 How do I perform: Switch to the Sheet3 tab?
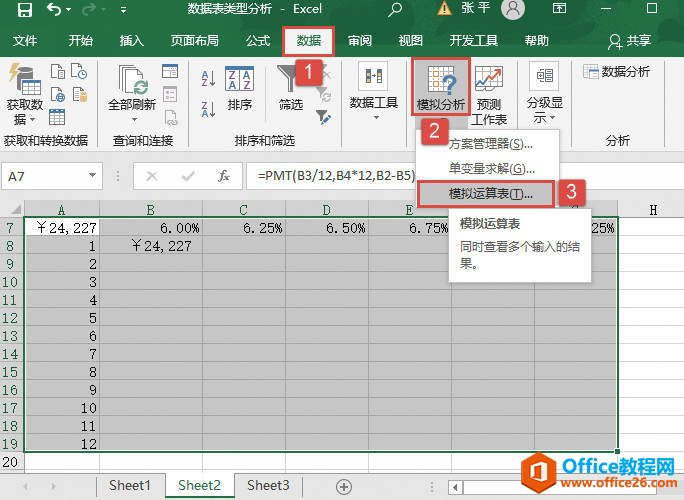pyautogui.click(x=268, y=485)
